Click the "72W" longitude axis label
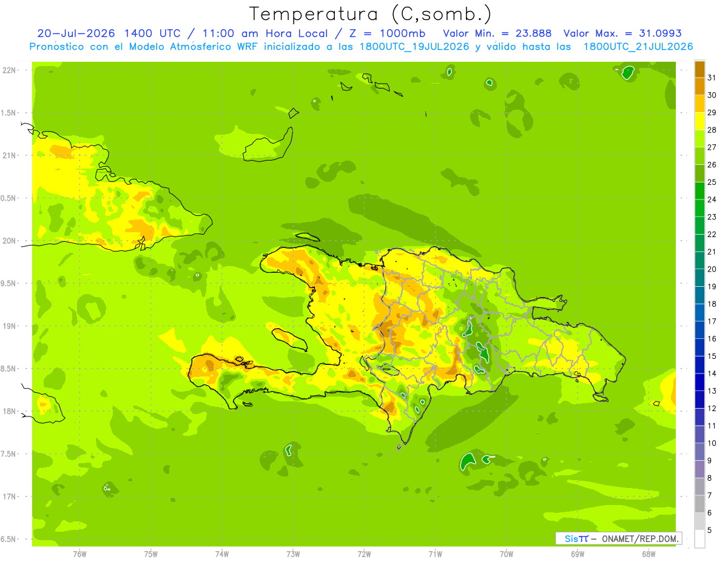The height and width of the screenshot is (562, 728). [x=364, y=554]
